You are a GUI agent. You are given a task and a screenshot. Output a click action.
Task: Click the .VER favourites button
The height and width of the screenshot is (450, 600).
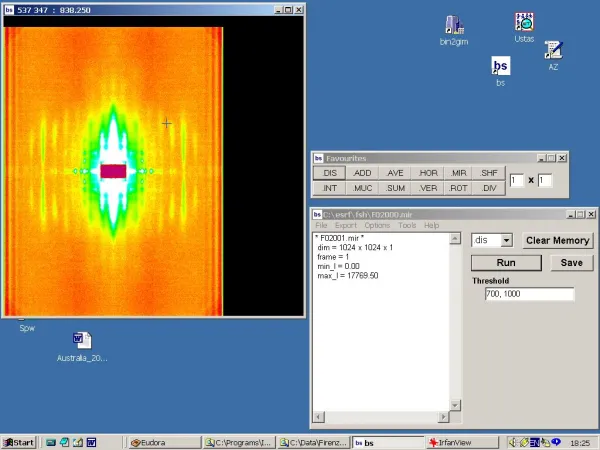pos(427,188)
